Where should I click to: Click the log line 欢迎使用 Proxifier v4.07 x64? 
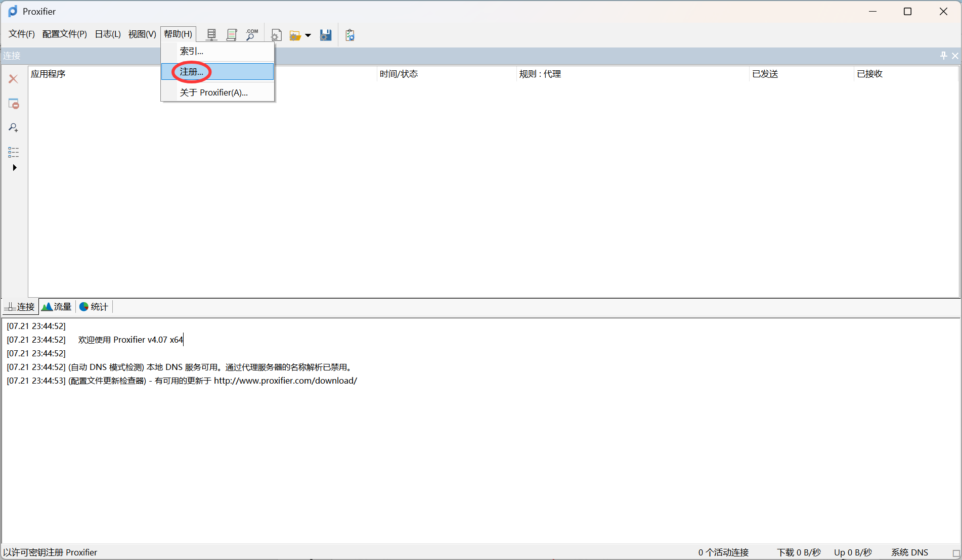click(95, 340)
